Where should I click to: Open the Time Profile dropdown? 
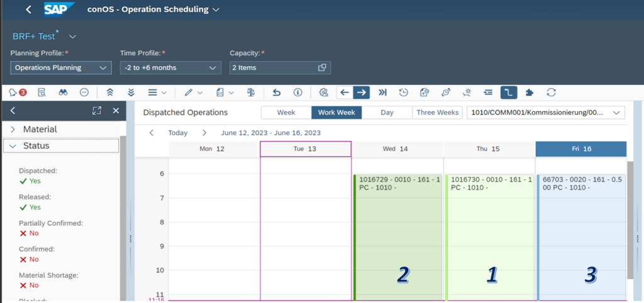(170, 68)
